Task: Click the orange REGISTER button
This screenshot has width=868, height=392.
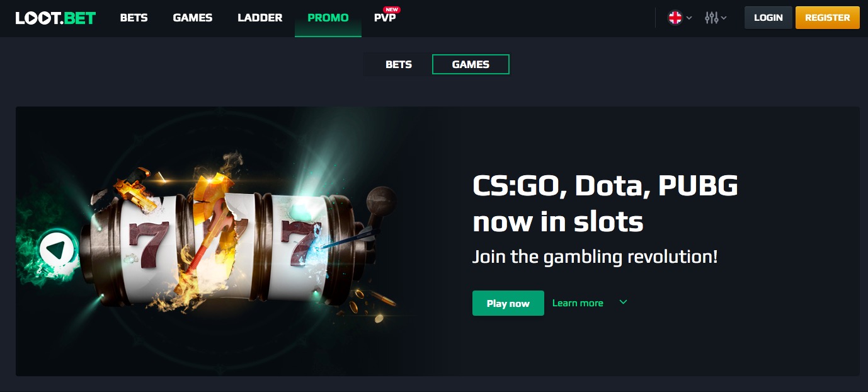Action: (828, 18)
